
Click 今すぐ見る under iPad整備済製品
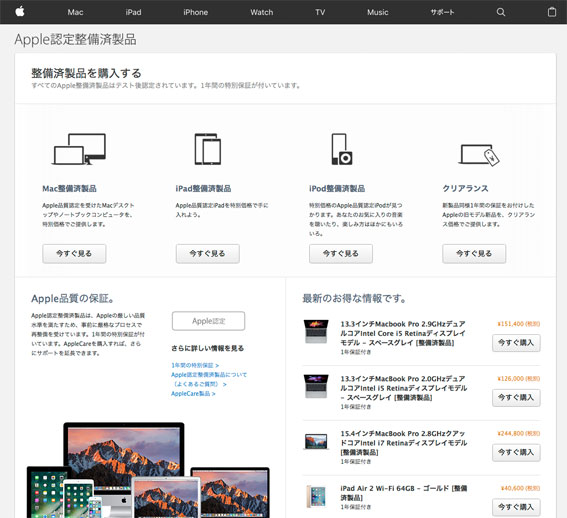(208, 254)
